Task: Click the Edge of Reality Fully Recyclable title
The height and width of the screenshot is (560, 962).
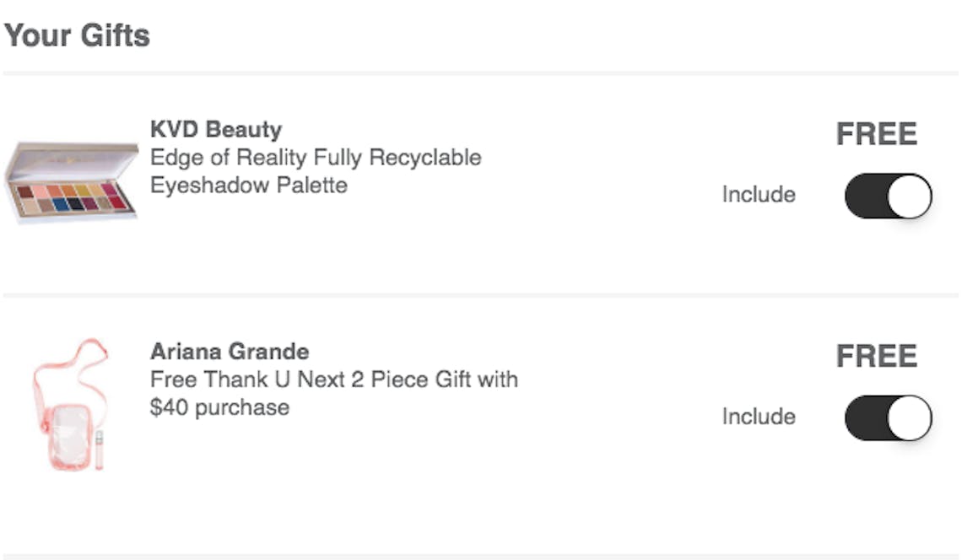Action: [x=316, y=158]
